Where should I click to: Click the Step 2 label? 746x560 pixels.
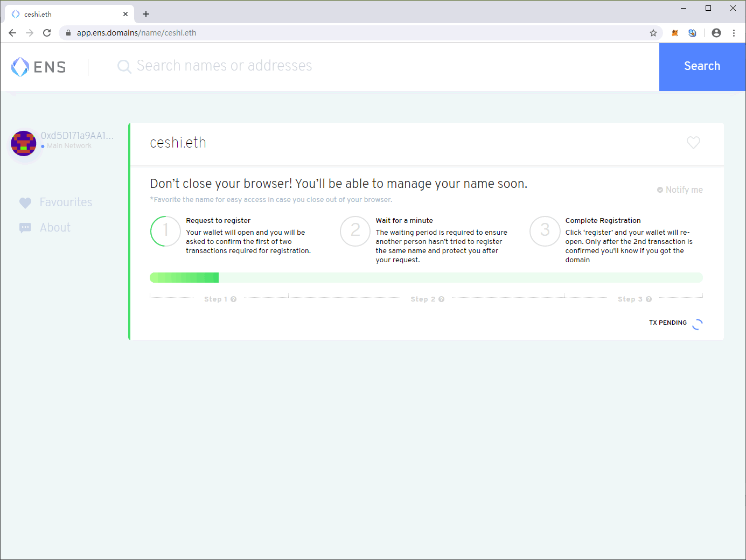pyautogui.click(x=423, y=299)
